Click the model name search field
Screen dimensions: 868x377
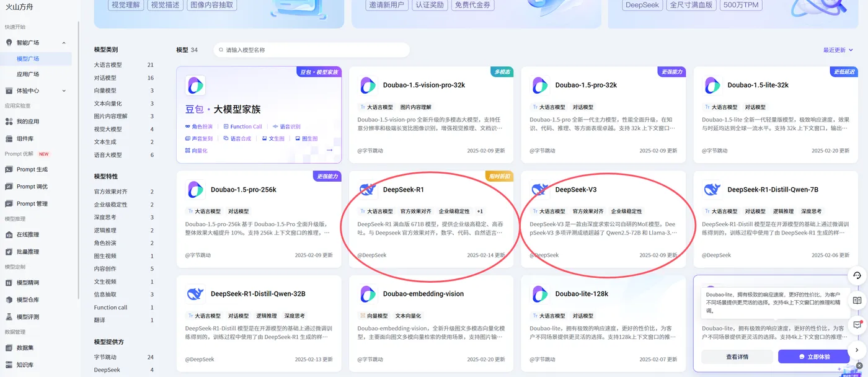[x=311, y=50]
